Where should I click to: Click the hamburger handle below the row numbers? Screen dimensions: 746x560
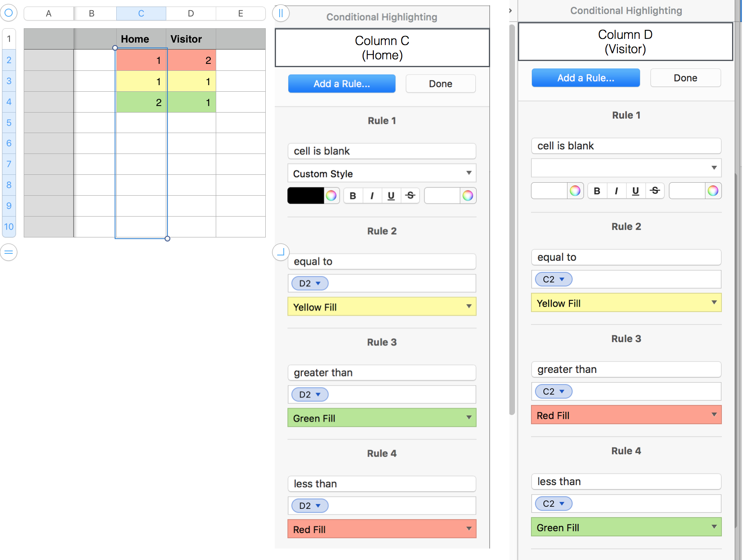pos(9,253)
